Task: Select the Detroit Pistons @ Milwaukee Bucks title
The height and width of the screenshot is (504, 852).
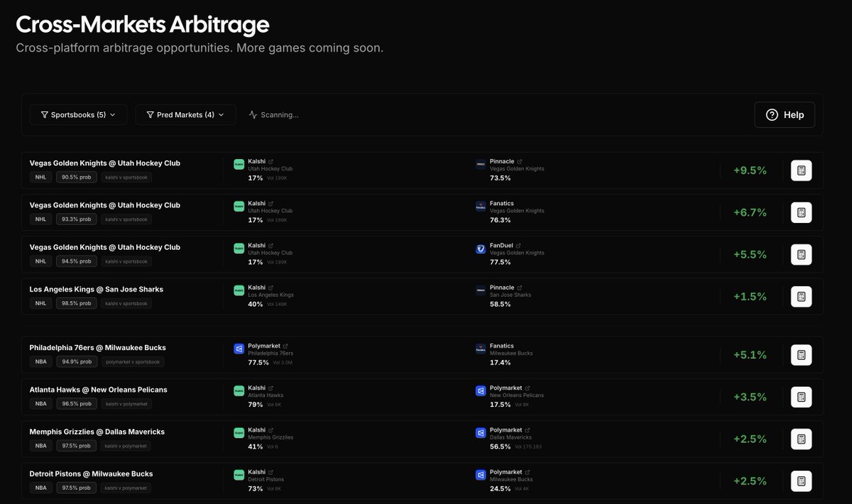Action: coord(91,473)
